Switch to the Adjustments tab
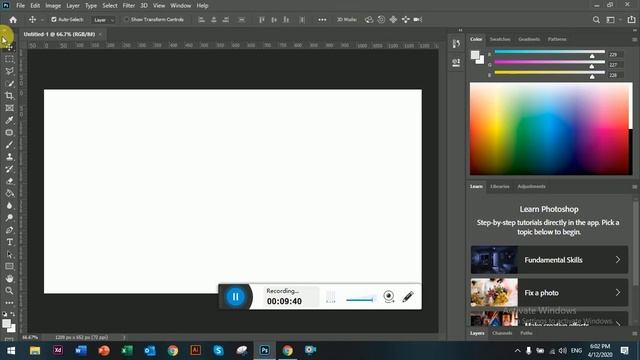Screen dimensions: 640x360 coord(531,187)
